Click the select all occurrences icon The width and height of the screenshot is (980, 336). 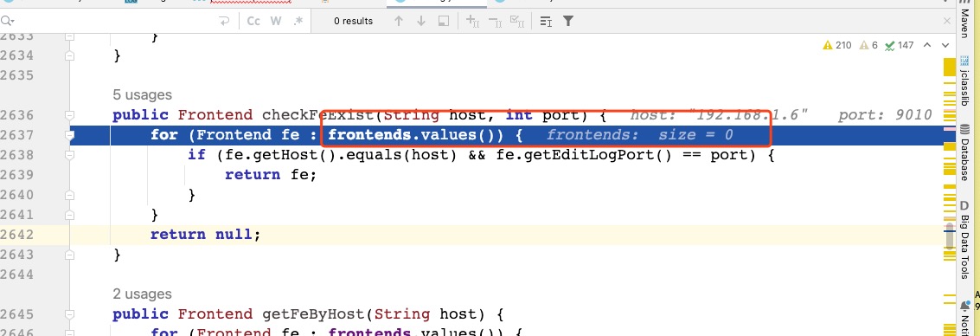(517, 22)
